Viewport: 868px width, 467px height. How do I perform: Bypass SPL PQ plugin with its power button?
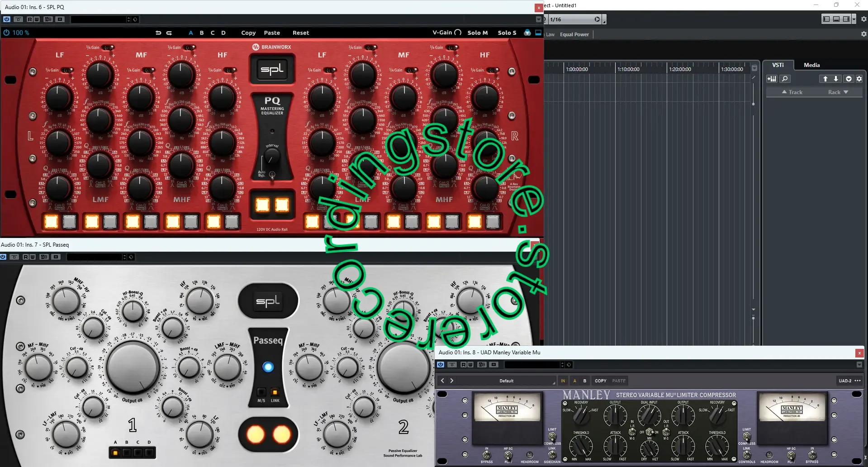[x=7, y=19]
